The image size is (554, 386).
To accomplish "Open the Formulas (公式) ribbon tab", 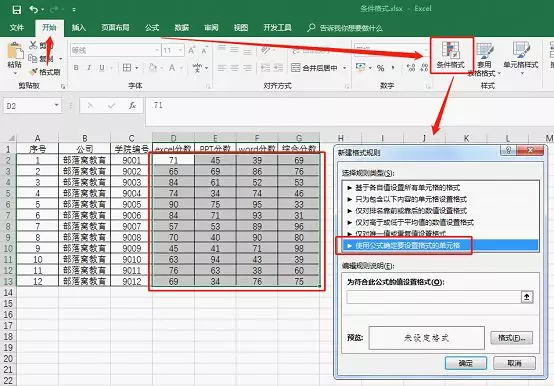I will pyautogui.click(x=152, y=28).
